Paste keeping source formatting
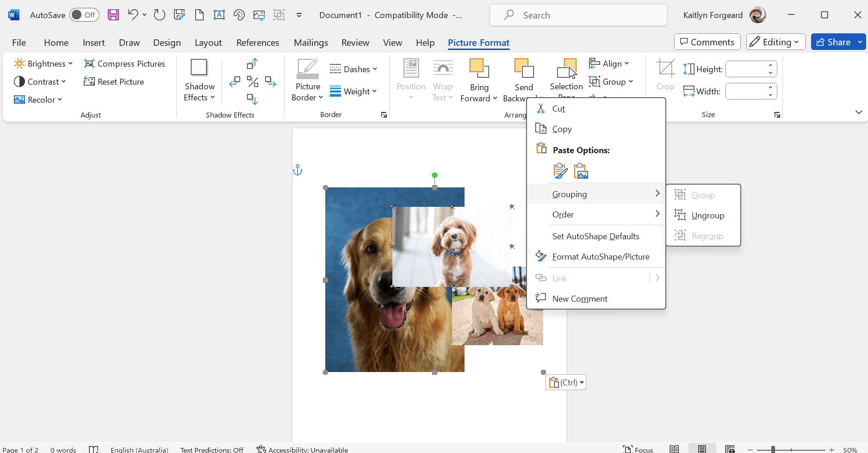This screenshot has width=868, height=453. tap(560, 171)
